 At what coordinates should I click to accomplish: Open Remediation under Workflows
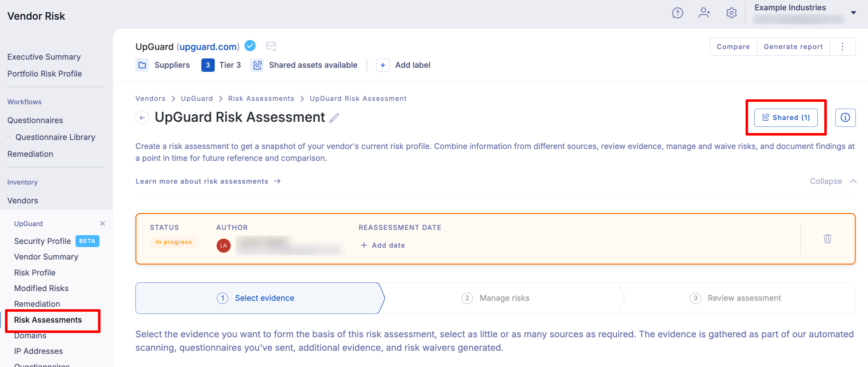click(x=30, y=154)
